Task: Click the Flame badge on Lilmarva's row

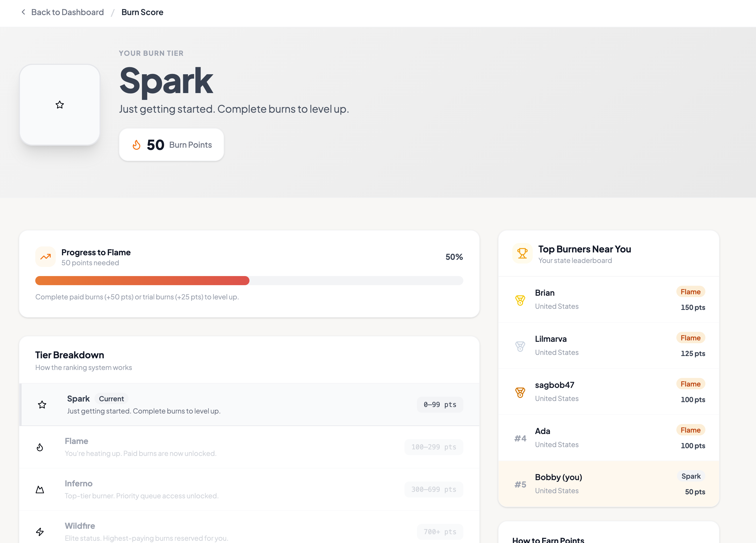Action: pos(690,338)
